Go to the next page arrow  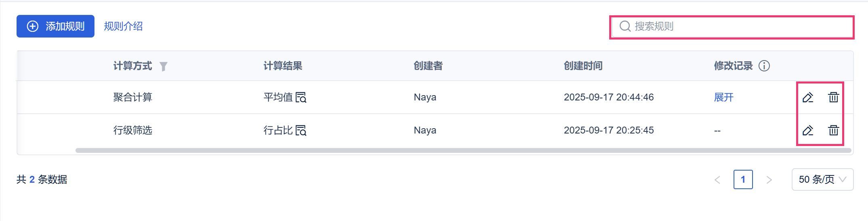769,180
